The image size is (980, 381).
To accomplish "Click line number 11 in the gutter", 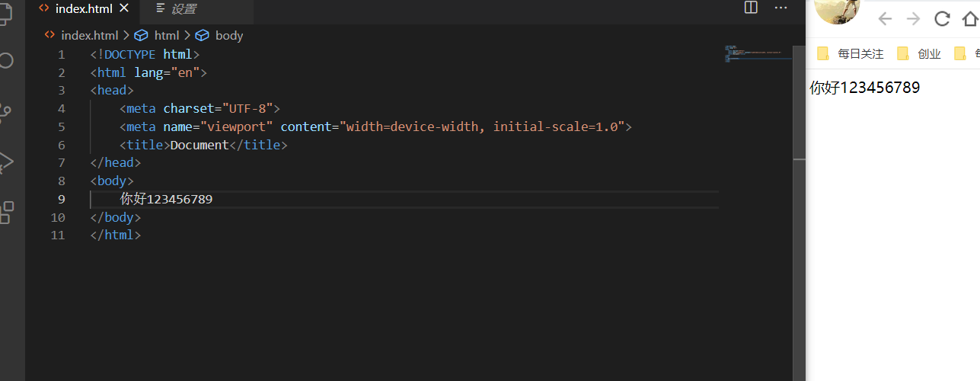I will tap(58, 235).
